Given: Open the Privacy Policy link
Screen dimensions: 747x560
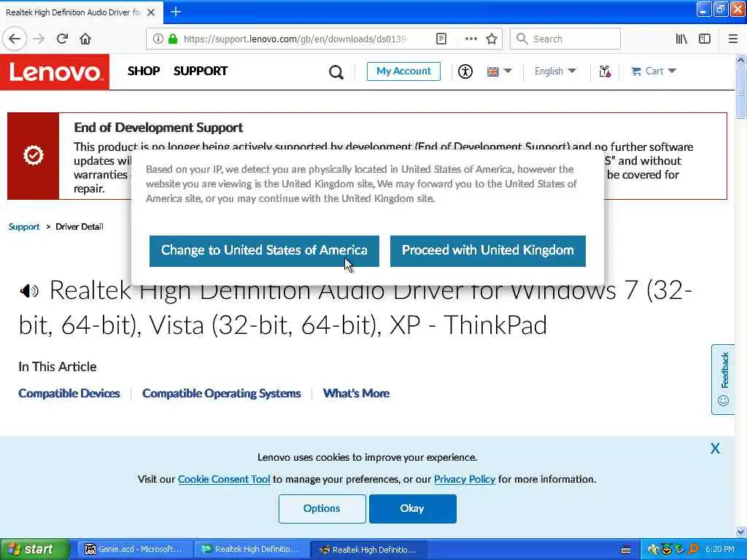Looking at the screenshot, I should point(465,479).
